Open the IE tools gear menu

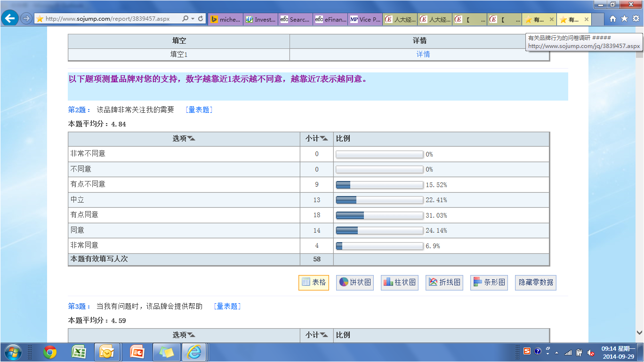coord(636,19)
